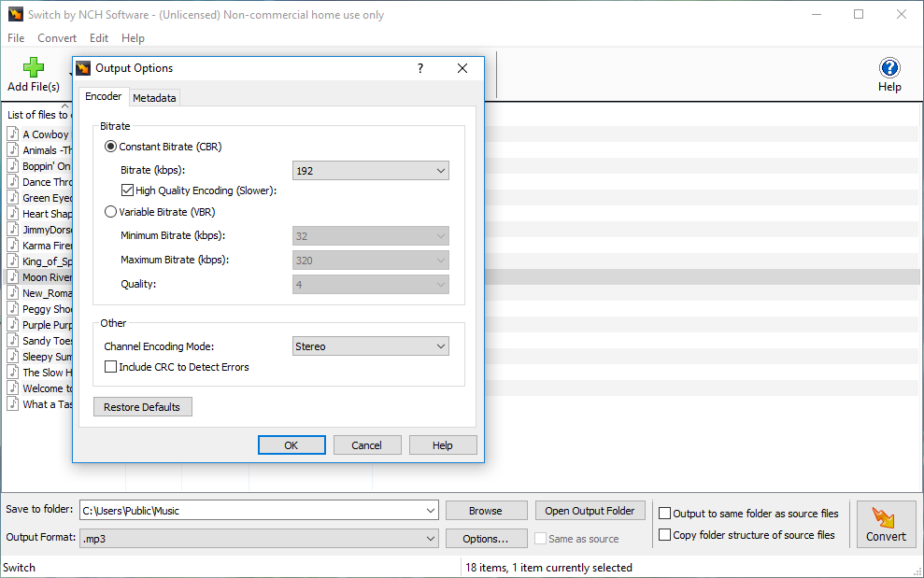The image size is (924, 578).
Task: Click the Open Output Folder button
Action: pyautogui.click(x=590, y=510)
